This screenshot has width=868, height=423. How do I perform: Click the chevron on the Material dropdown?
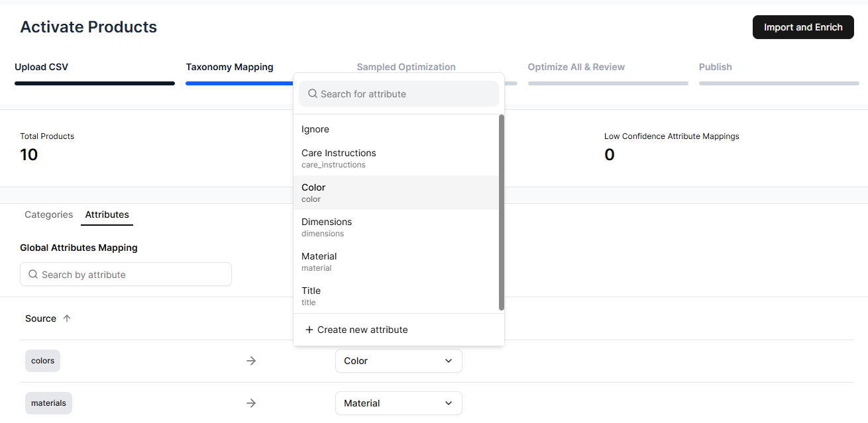tap(448, 403)
